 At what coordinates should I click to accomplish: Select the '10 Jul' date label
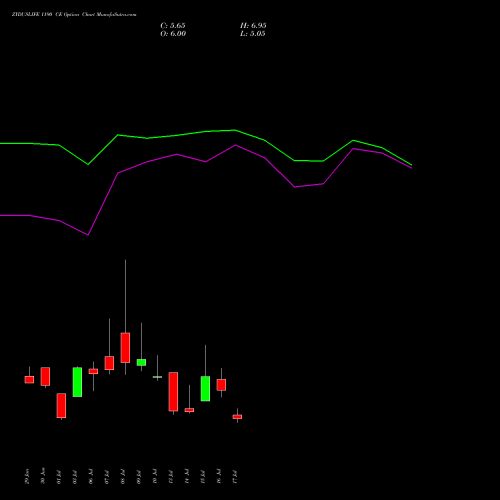(155, 477)
